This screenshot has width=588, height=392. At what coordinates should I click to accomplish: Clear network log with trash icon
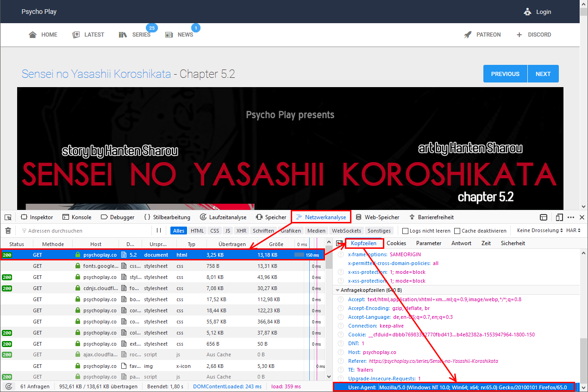pos(8,231)
